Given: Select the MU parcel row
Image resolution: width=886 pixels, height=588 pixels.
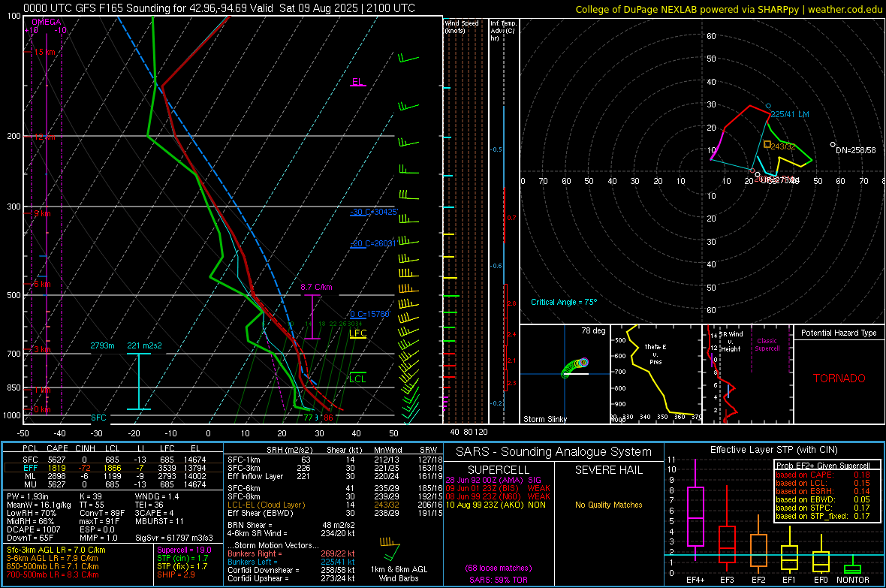Looking at the screenshot, I should click(113, 484).
